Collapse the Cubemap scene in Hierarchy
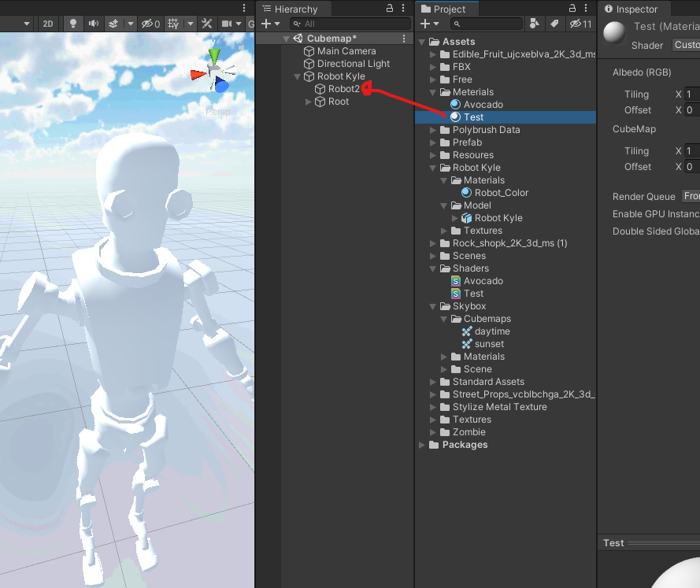Image resolution: width=700 pixels, height=588 pixels. pyautogui.click(x=286, y=39)
